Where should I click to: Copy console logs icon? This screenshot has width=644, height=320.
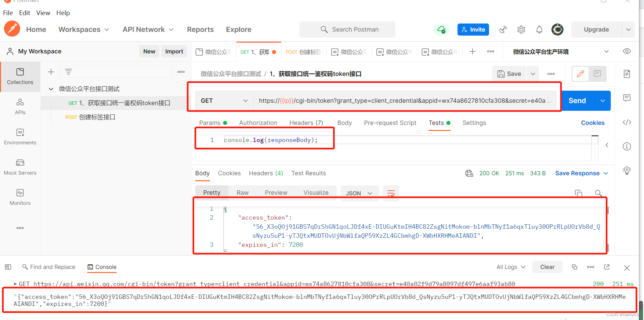(575, 267)
